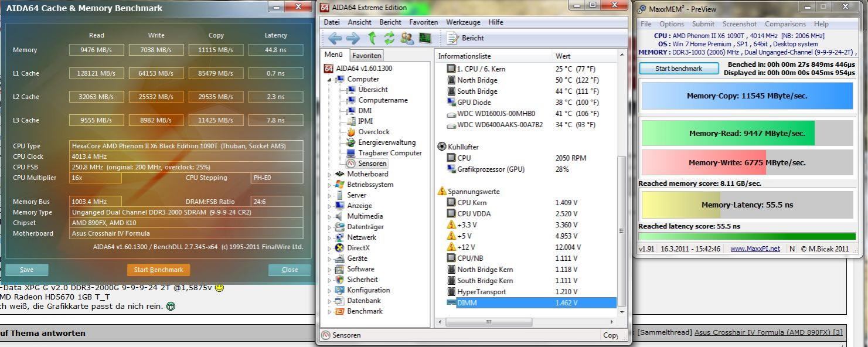
Task: Select the Konfiguration tree item
Action: (368, 290)
